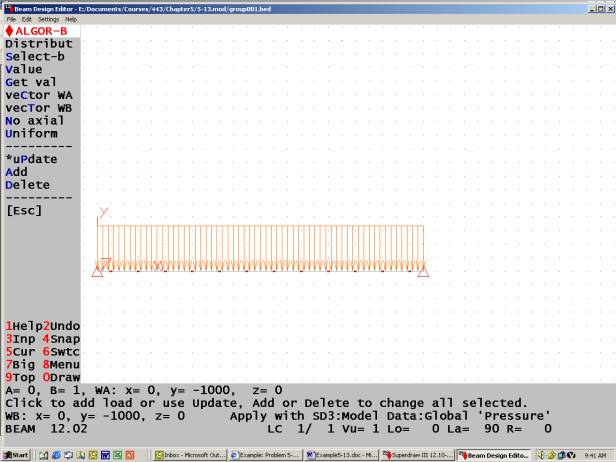Toggle 4Snap function key
This screenshot has height=462, width=616.
pyautogui.click(x=61, y=339)
